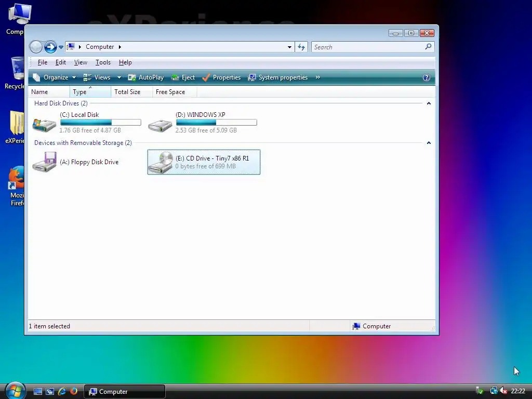Select the C: Local Disk drive icon
The image size is (532, 399).
click(x=44, y=124)
